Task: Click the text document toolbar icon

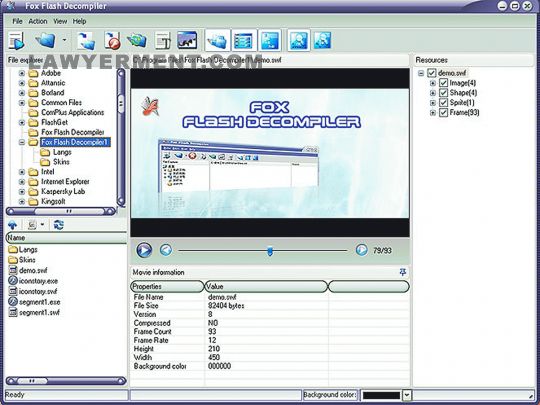Action: click(x=162, y=41)
